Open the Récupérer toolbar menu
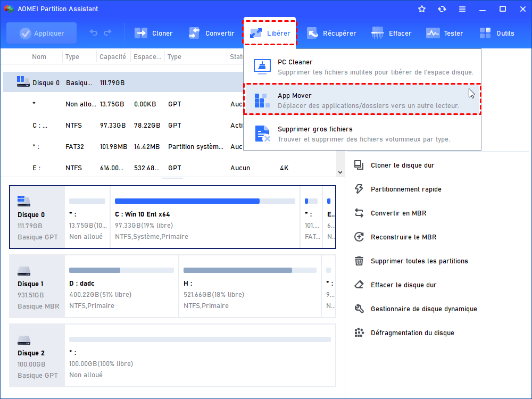 pyautogui.click(x=331, y=33)
